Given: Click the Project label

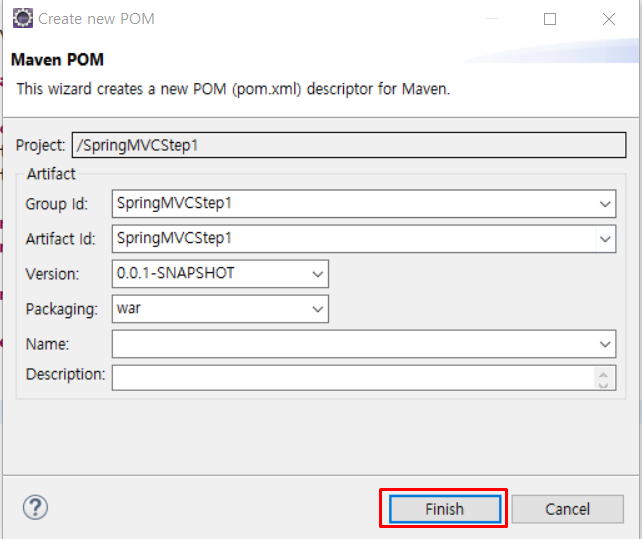Looking at the screenshot, I should point(40,145).
